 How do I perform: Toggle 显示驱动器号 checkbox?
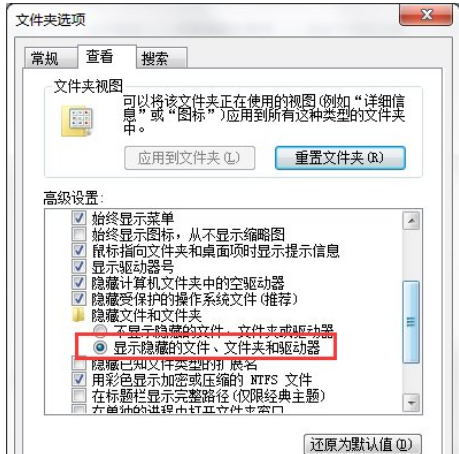click(79, 266)
